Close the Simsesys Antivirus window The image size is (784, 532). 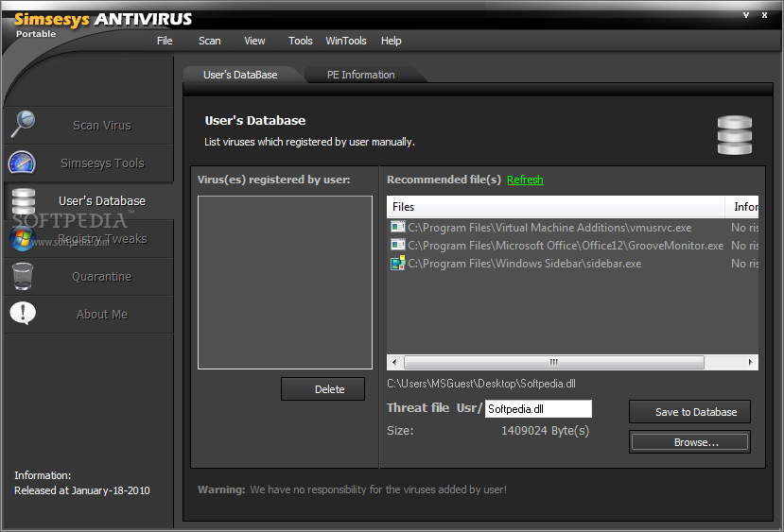[x=764, y=15]
